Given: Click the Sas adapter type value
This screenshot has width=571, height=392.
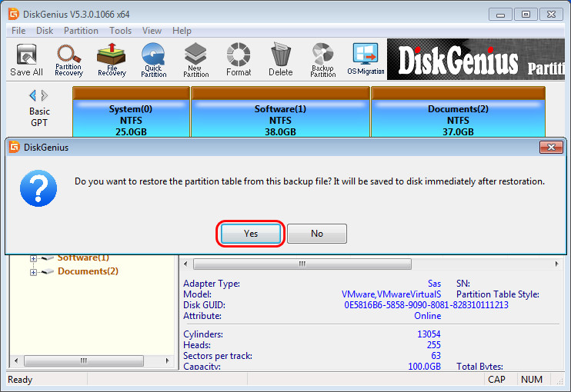Looking at the screenshot, I should (x=434, y=284).
